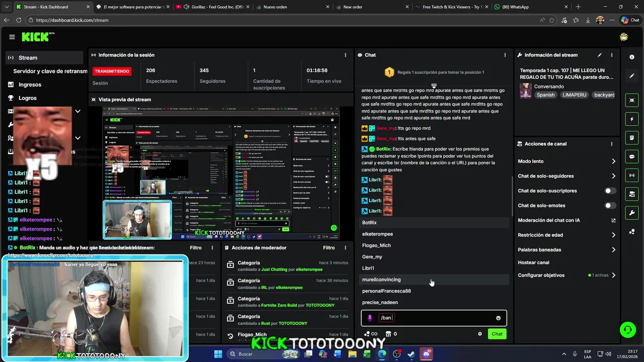
Task: Open the three-dot menu next to the left Filtro
Action: click(x=212, y=247)
